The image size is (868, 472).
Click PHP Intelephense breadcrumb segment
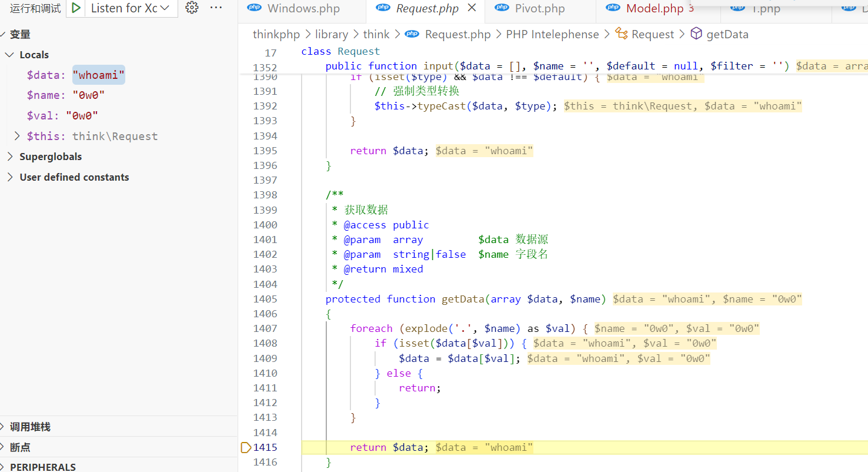pyautogui.click(x=552, y=35)
